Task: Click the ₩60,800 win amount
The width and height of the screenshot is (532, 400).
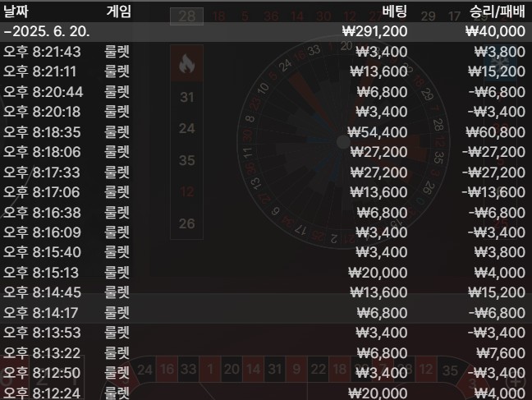Action: 495,131
